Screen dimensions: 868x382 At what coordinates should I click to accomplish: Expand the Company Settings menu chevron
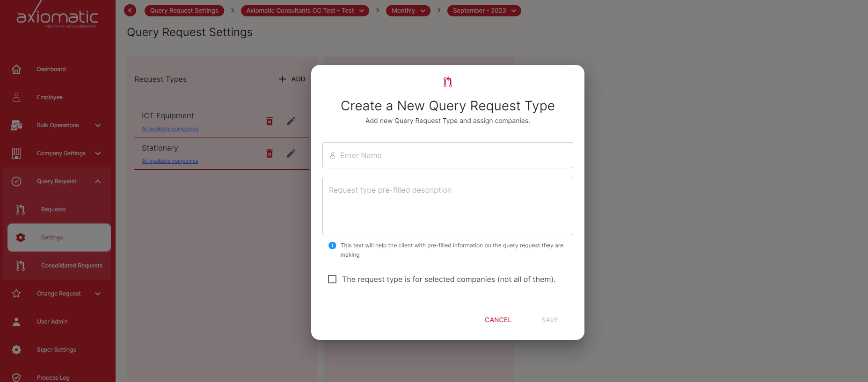(x=98, y=153)
